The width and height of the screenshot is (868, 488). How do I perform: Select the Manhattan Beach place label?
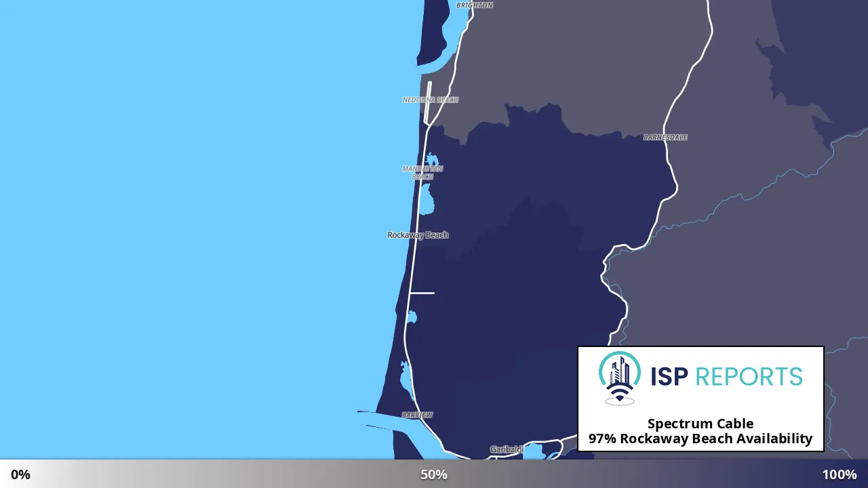pos(422,173)
